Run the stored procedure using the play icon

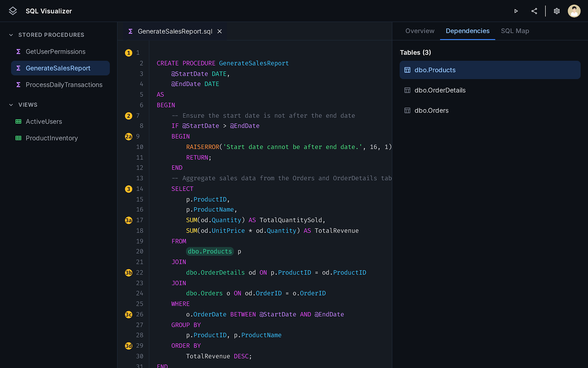(x=516, y=11)
